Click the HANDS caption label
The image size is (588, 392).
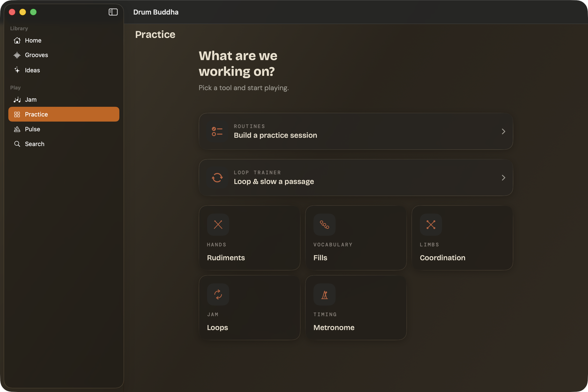[217, 245]
